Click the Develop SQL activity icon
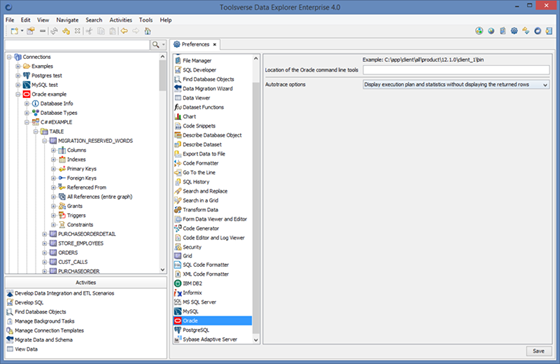The width and height of the screenshot is (560, 364). tap(10, 302)
